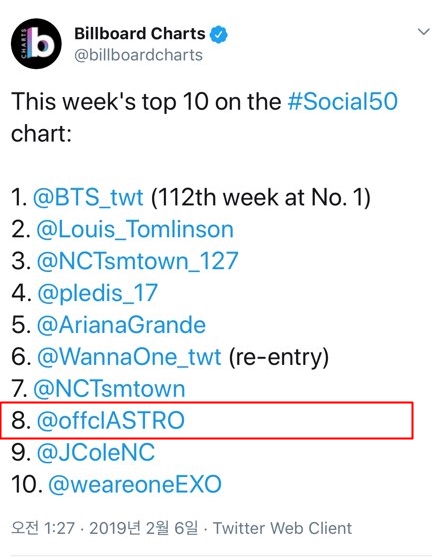Open the Twitter Web Client source label

(x=282, y=528)
